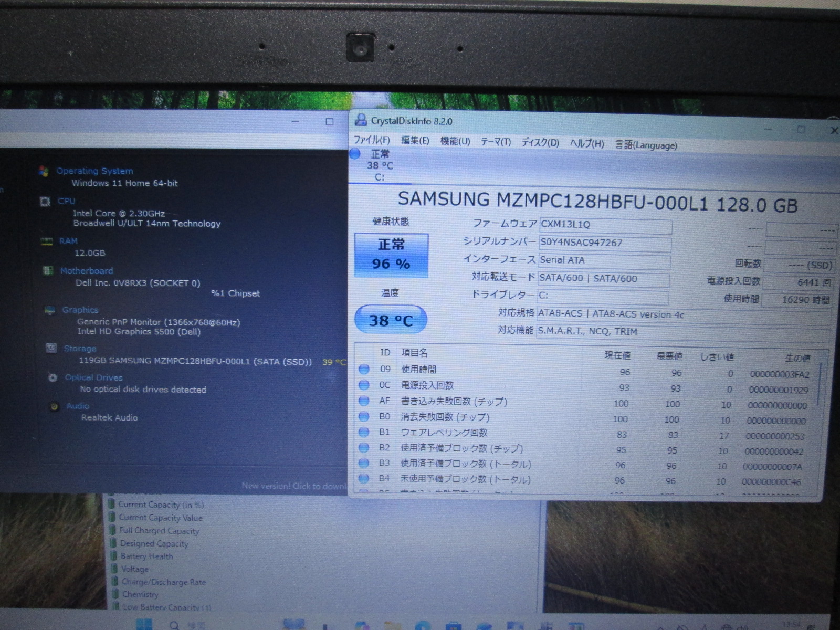Click the Audio speaker icon
Image resolution: width=840 pixels, height=630 pixels.
[x=54, y=406]
